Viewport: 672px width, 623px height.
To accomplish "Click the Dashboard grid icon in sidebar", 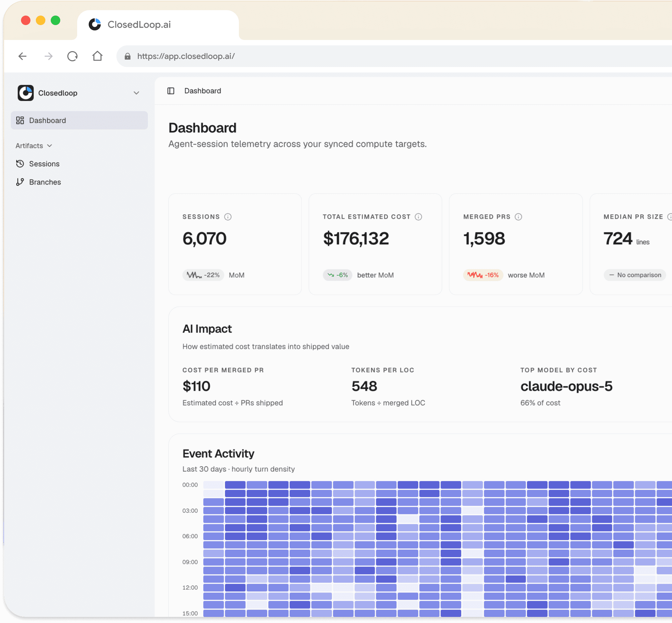I will tap(20, 120).
